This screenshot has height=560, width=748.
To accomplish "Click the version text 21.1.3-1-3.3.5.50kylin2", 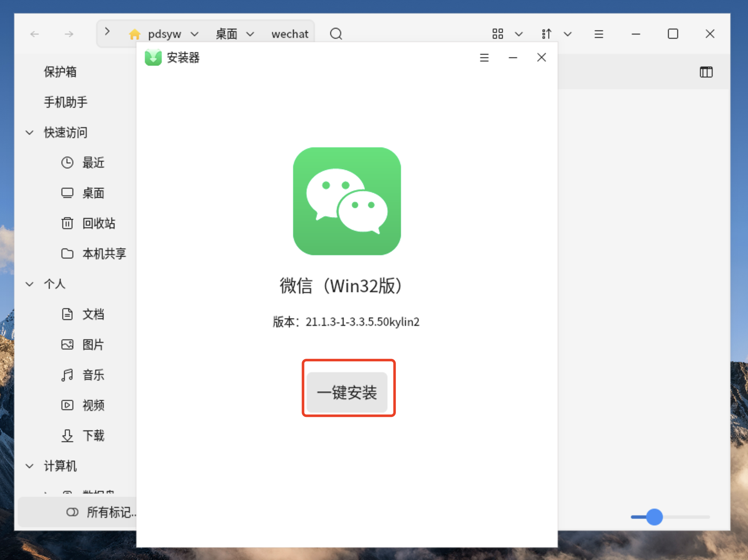I will click(362, 322).
